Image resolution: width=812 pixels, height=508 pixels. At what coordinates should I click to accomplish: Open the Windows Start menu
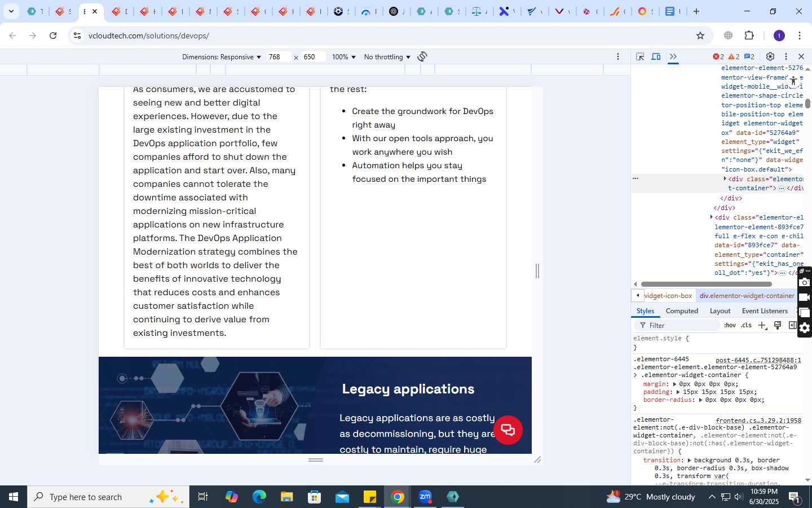(x=14, y=497)
